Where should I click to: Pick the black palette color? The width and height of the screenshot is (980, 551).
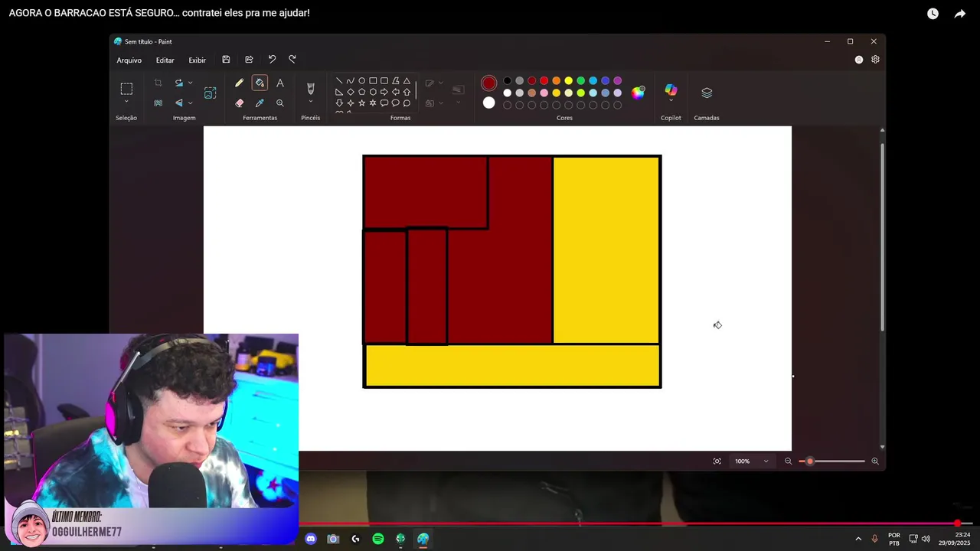pos(507,80)
